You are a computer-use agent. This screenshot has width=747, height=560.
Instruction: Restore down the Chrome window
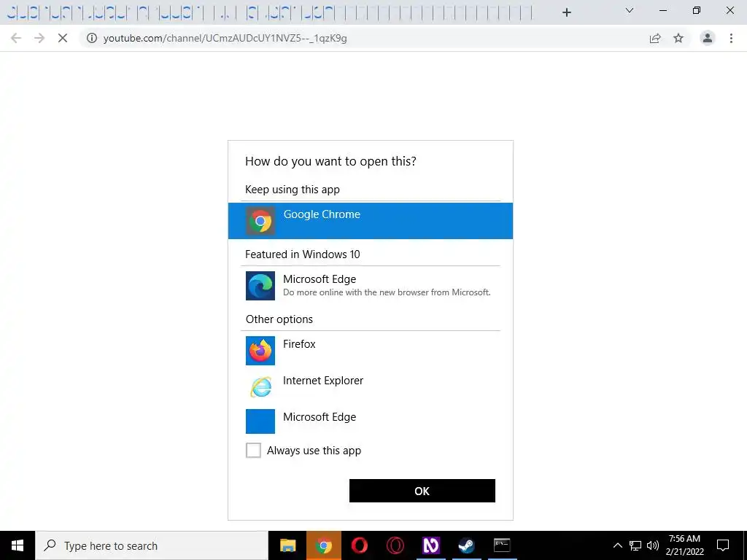pyautogui.click(x=697, y=10)
